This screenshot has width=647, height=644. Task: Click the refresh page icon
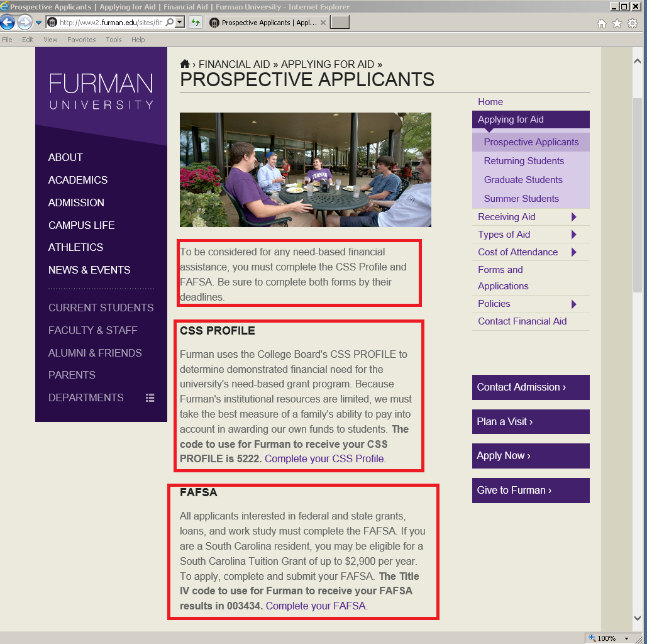[x=196, y=23]
